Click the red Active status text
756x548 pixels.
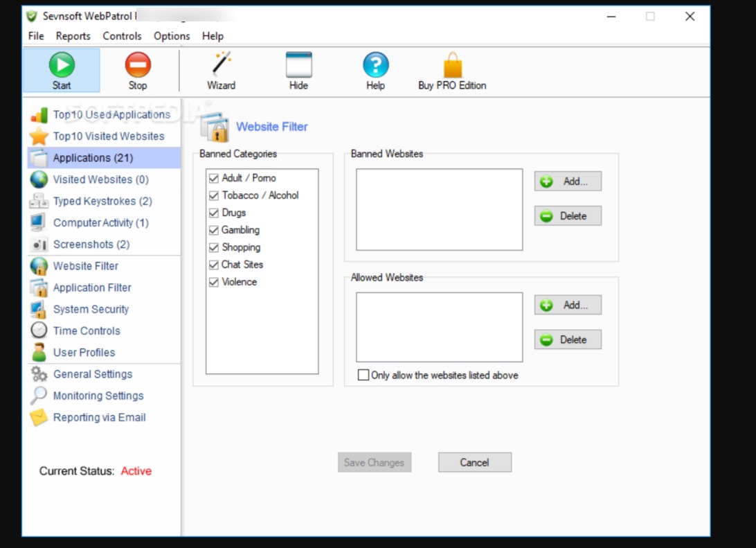click(x=136, y=471)
